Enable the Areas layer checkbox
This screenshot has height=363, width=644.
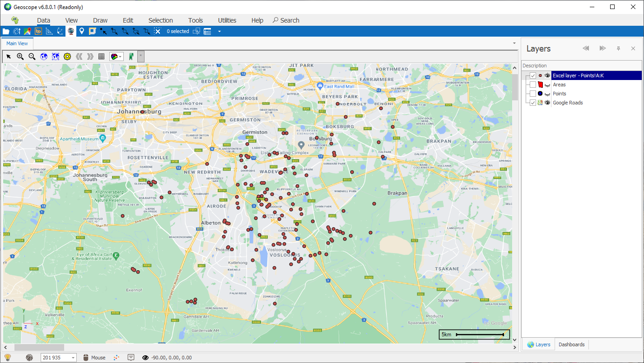[533, 85]
